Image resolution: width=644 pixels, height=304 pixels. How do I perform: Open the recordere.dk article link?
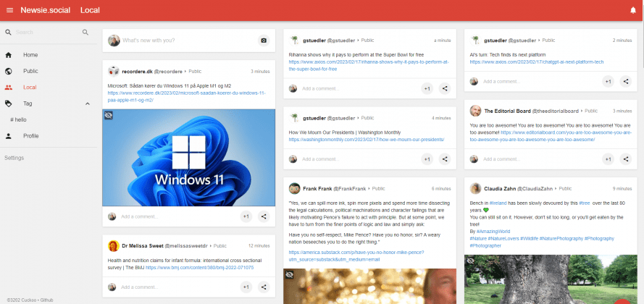(x=186, y=96)
